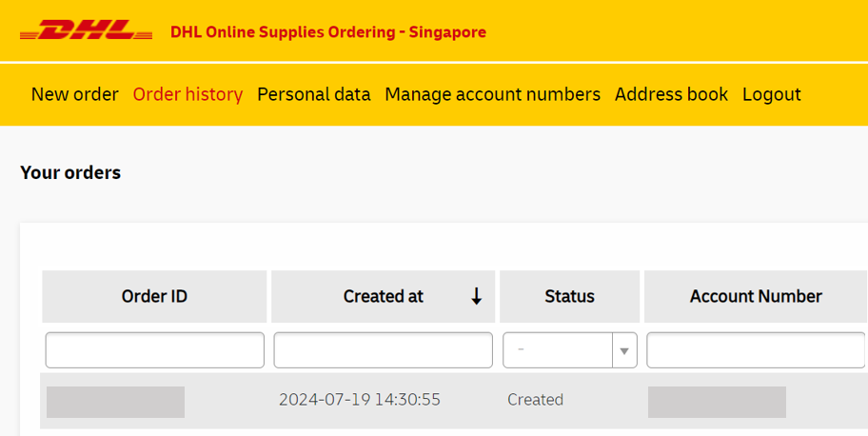Focus the Created at filter field

[383, 350]
